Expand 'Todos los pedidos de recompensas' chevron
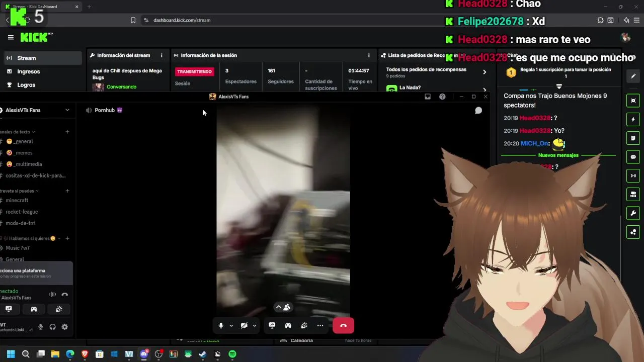 [x=485, y=72]
